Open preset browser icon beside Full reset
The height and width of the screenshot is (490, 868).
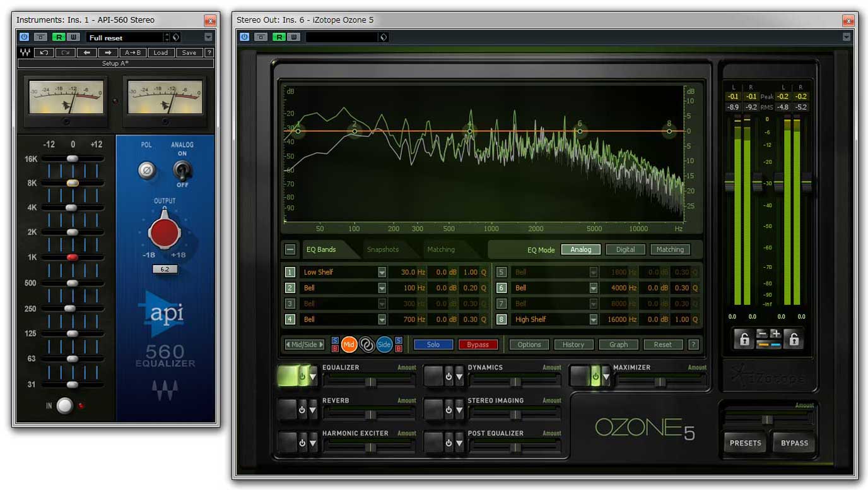[176, 37]
